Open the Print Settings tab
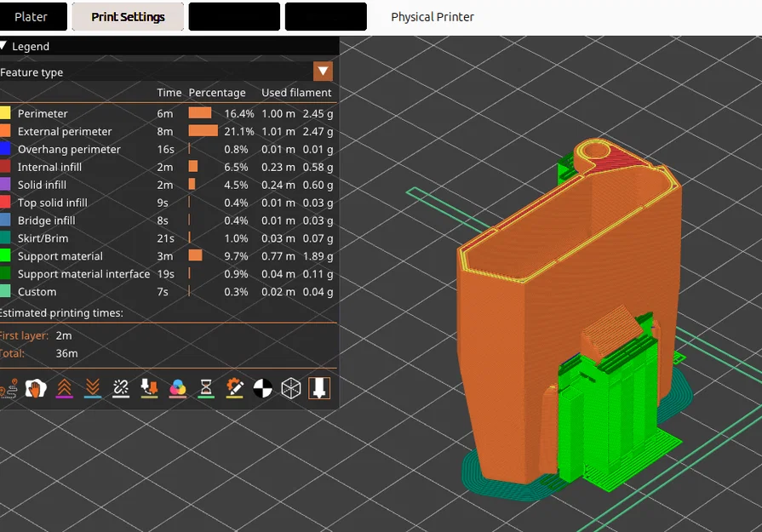 coord(128,16)
